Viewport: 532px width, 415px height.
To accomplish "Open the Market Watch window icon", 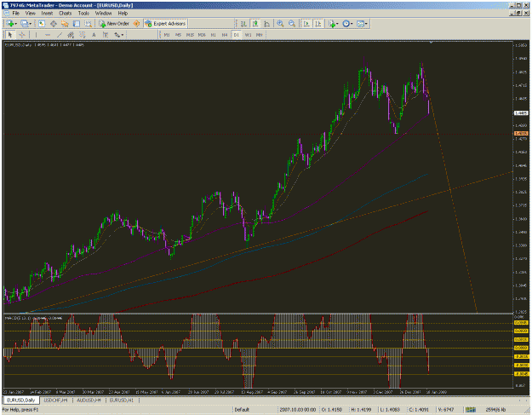I will [x=42, y=24].
